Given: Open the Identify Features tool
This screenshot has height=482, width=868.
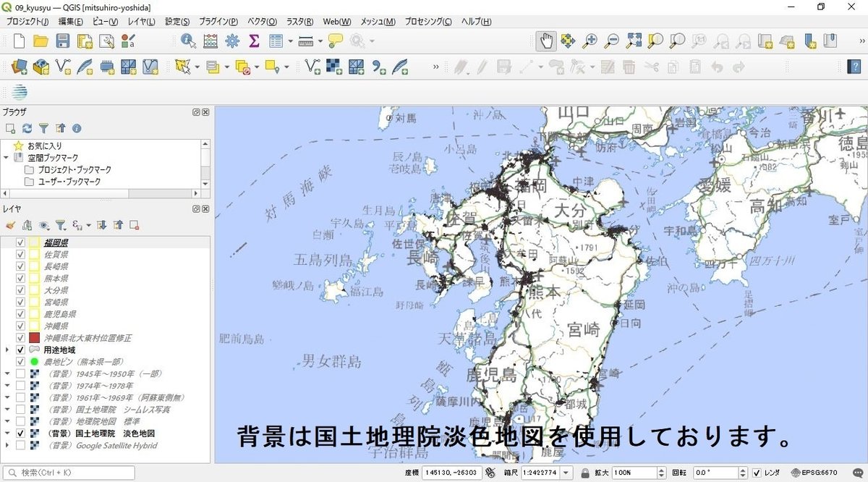Looking at the screenshot, I should [188, 41].
